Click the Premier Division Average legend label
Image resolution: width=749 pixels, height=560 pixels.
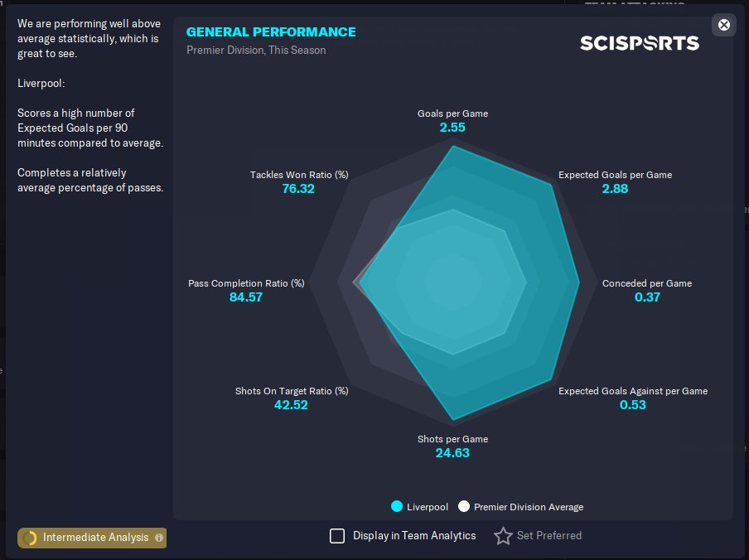(x=529, y=507)
